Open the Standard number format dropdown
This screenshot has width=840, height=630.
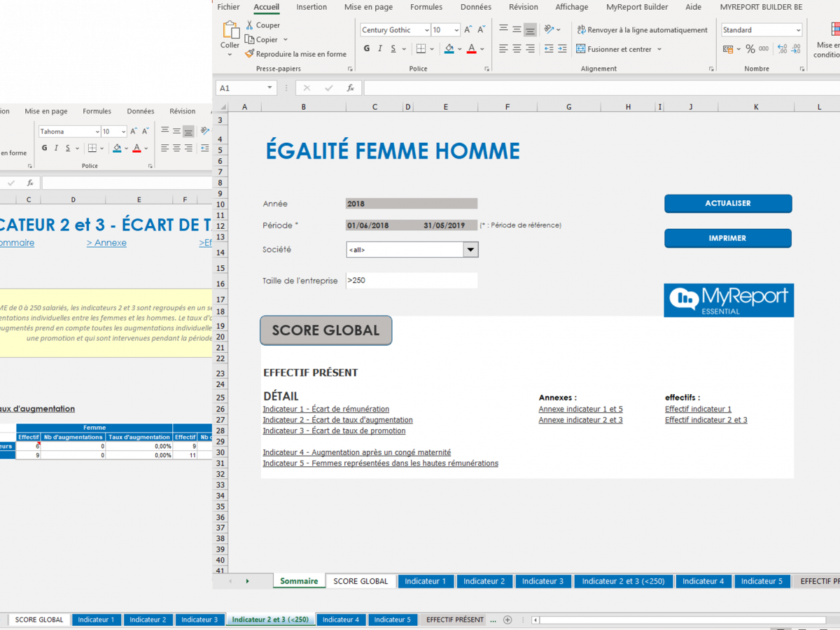click(798, 30)
